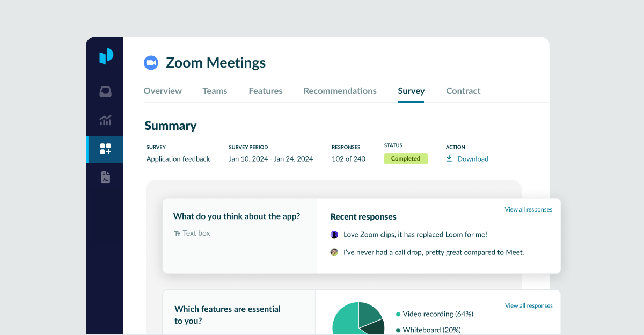Open the inbox icon in the sidebar
The width and height of the screenshot is (644, 335).
(x=106, y=92)
